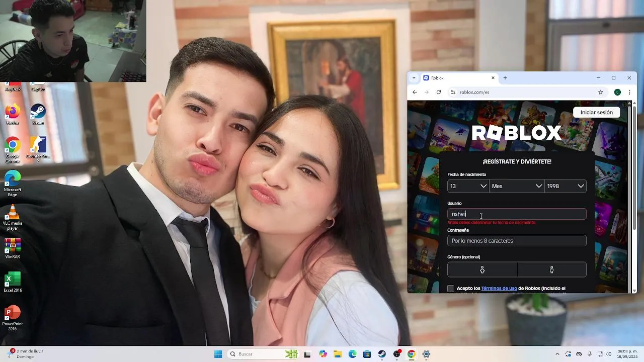This screenshot has width=644, height=362.
Task: View site information icon in address bar
Action: point(453,92)
